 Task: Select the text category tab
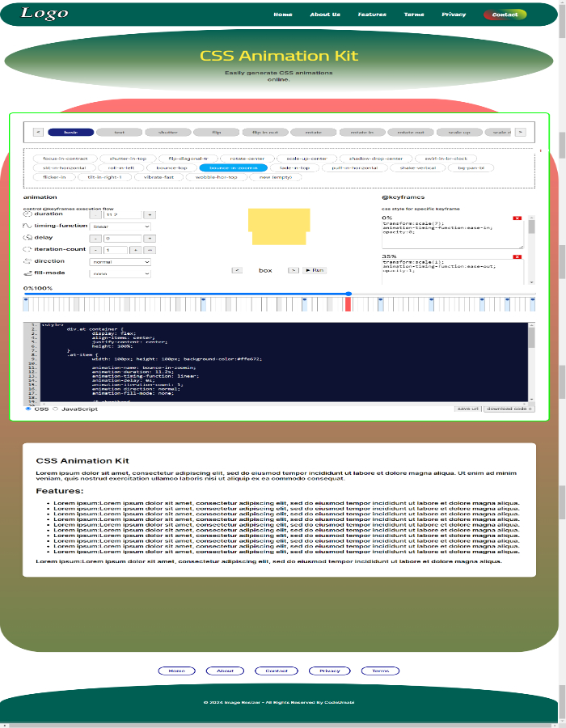tap(119, 133)
